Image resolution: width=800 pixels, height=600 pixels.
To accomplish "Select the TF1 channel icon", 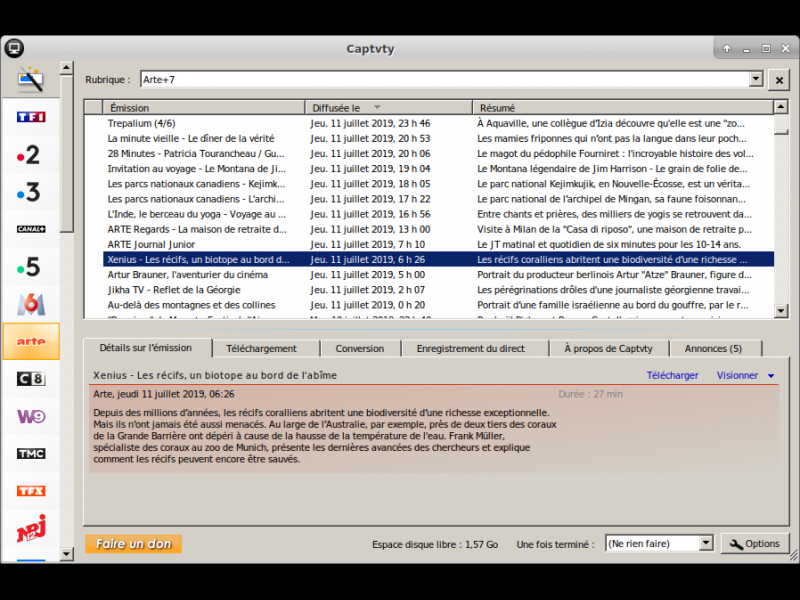I will [x=31, y=117].
